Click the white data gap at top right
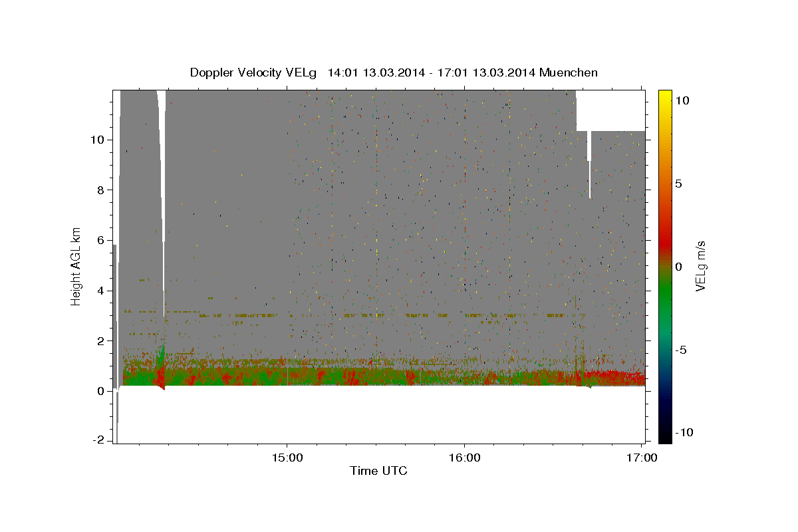The width and height of the screenshot is (798, 532). pos(610,110)
